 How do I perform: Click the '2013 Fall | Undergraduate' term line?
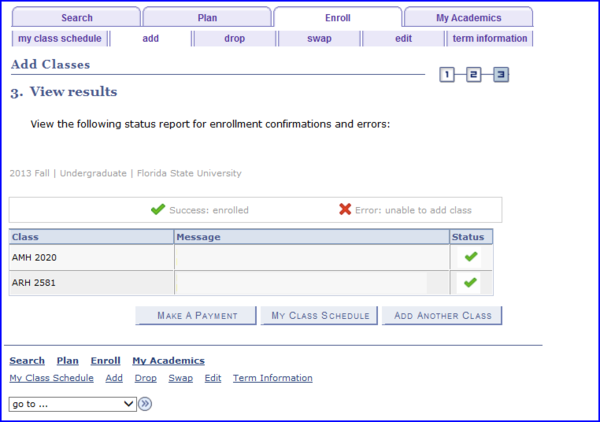click(126, 173)
